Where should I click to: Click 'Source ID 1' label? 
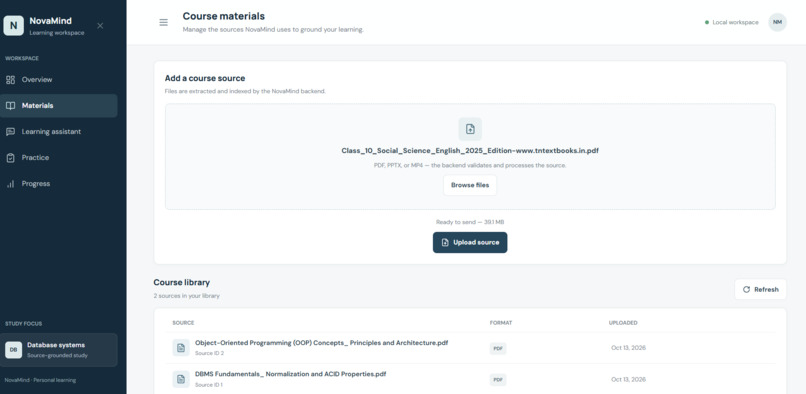pyautogui.click(x=209, y=385)
